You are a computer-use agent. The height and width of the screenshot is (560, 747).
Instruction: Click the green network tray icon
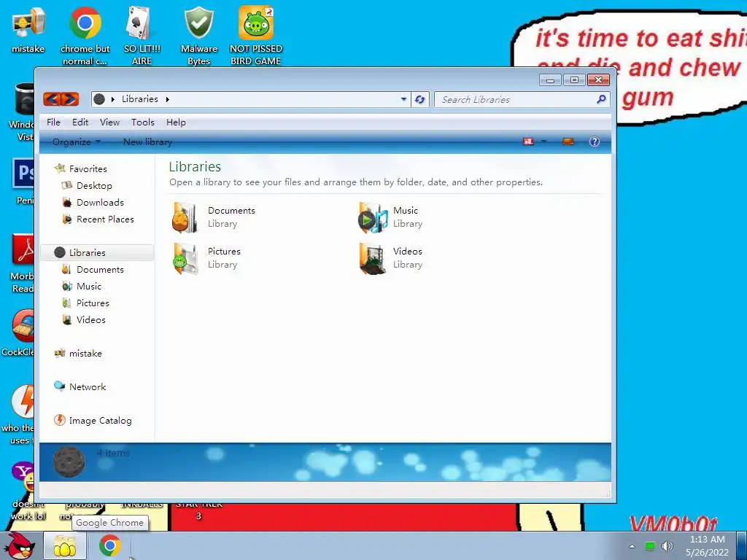pyautogui.click(x=650, y=545)
